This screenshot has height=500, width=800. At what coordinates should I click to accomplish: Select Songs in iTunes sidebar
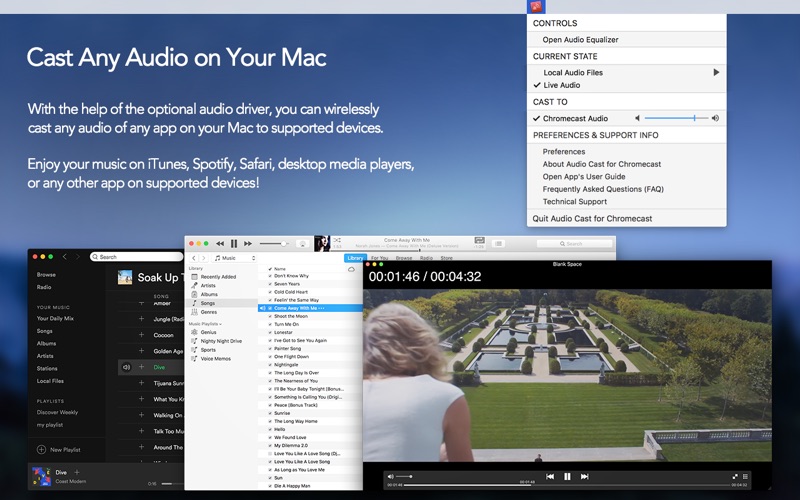point(207,303)
